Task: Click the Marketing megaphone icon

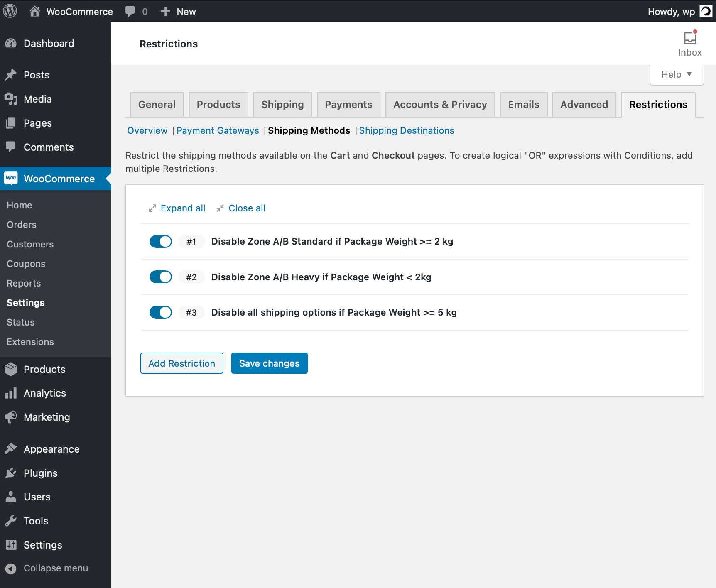Action: tap(11, 417)
